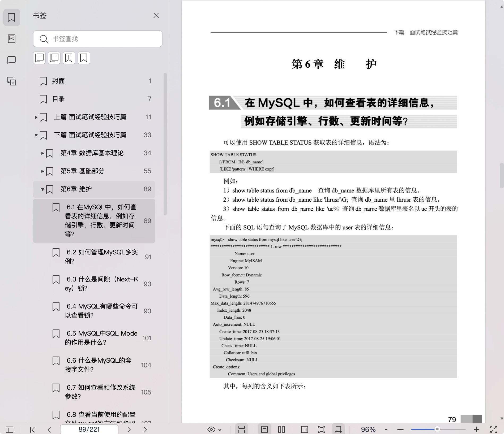
Task: Select single page view
Action: 264,429
